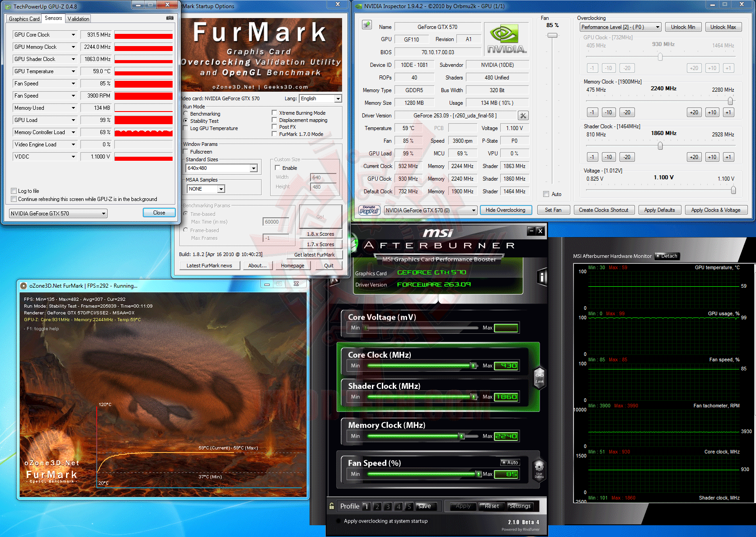Click Create Clocks Shortcut button

[604, 210]
